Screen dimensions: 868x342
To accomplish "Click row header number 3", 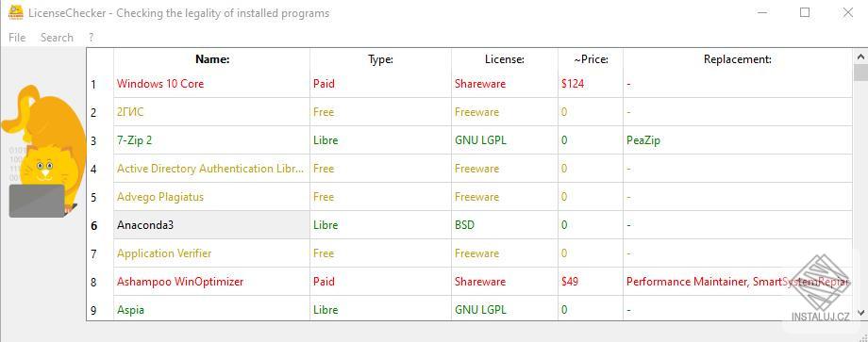I will tap(100, 140).
